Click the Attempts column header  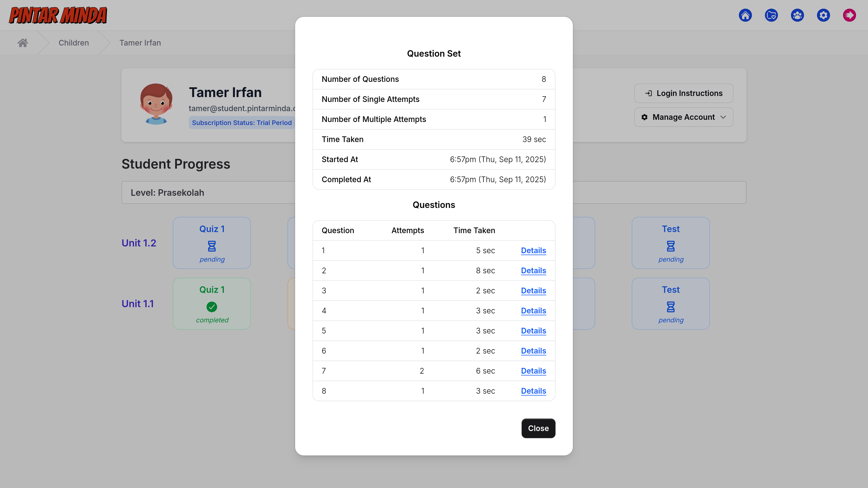(407, 230)
